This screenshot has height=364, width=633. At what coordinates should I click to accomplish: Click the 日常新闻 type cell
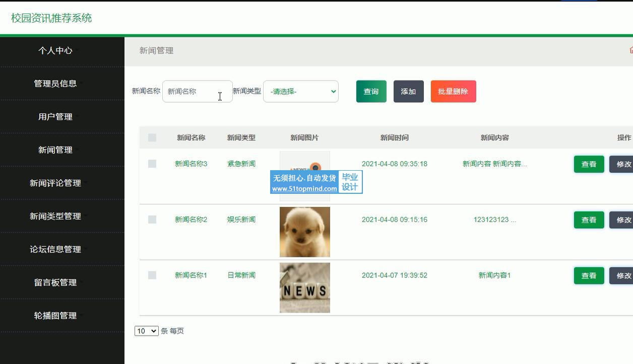click(x=241, y=275)
